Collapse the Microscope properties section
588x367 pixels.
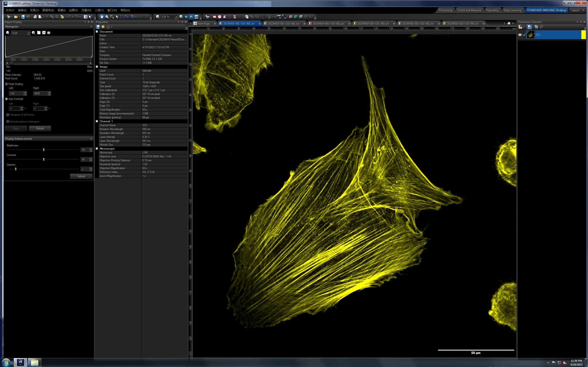tap(97, 149)
